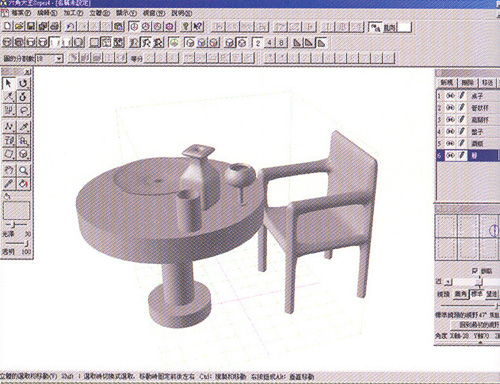The image size is (500, 384).
Task: Select layer row number 3 in list
Action: point(468,120)
